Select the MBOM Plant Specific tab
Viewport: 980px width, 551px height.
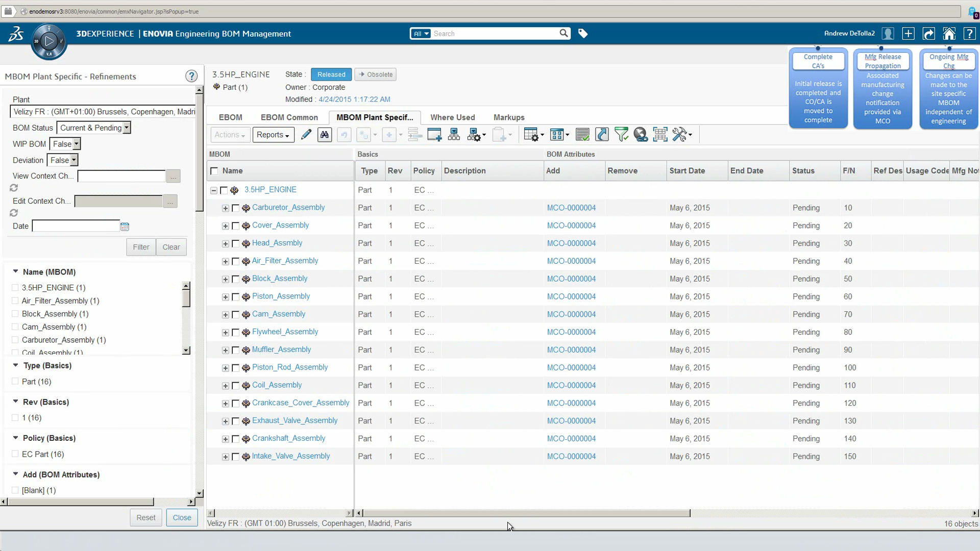375,117
